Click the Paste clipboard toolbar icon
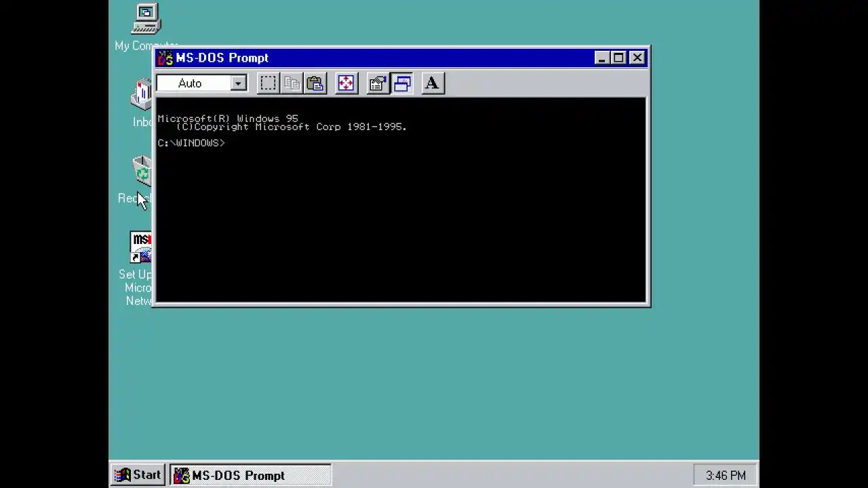Screen dimensions: 868x488 tap(315, 83)
